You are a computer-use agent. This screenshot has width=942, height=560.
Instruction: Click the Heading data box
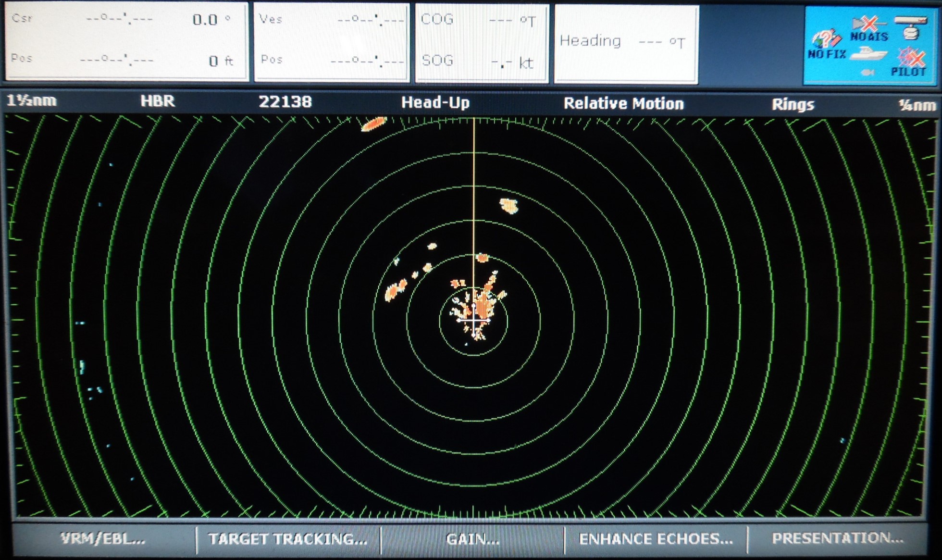pyautogui.click(x=626, y=44)
